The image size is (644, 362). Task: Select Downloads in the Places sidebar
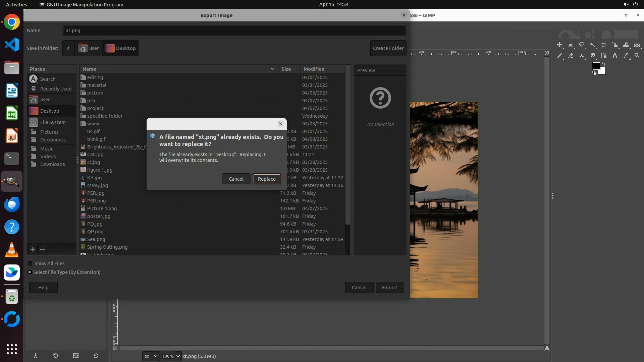coord(52,164)
